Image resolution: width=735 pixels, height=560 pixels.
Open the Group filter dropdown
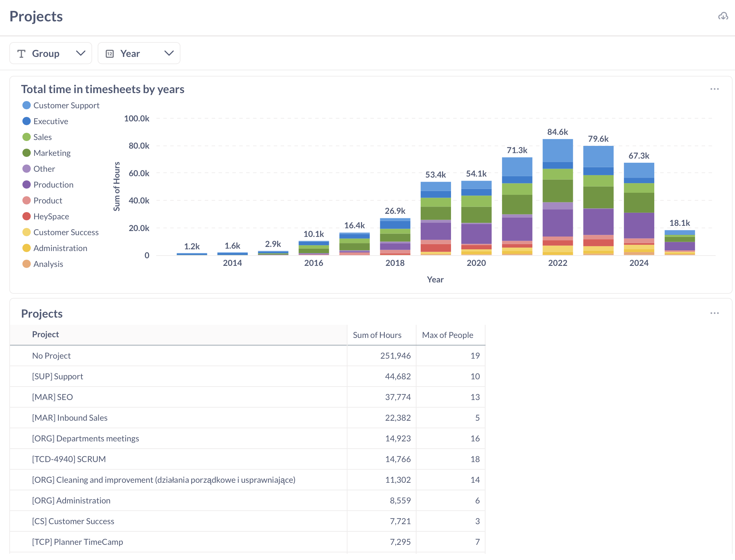click(x=51, y=53)
